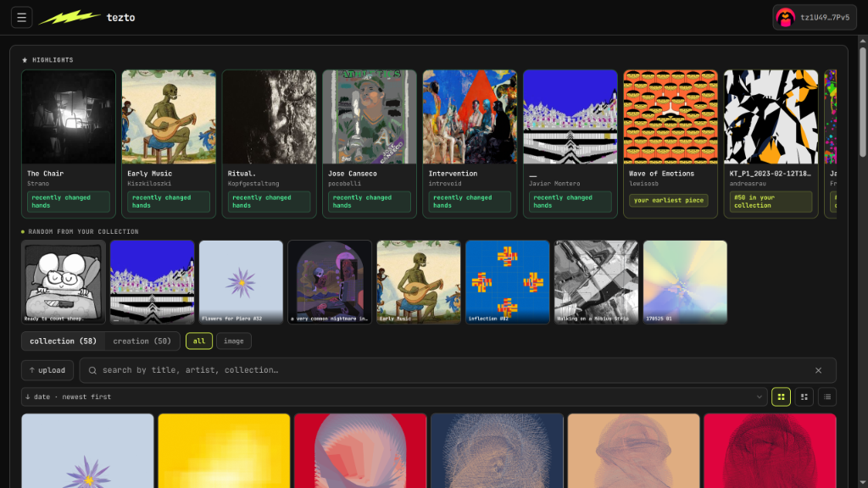Click the search magnifier icon
This screenshot has width=868, height=488.
coord(92,371)
